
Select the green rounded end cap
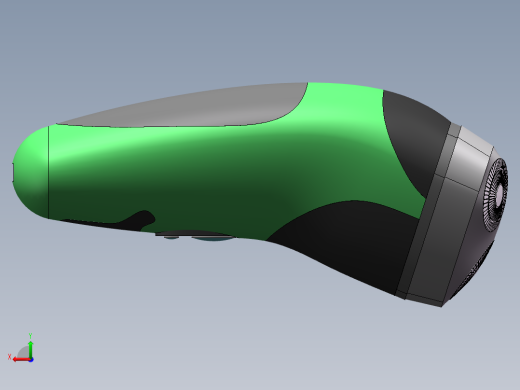[31, 172]
